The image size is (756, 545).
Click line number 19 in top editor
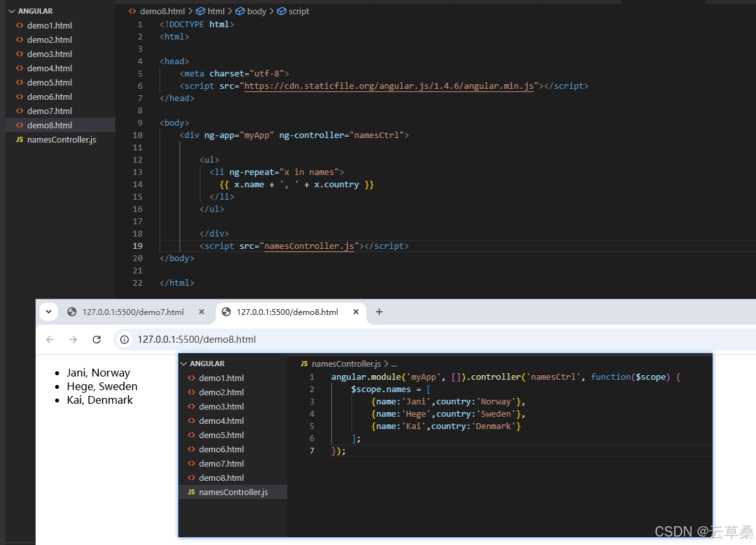(137, 246)
